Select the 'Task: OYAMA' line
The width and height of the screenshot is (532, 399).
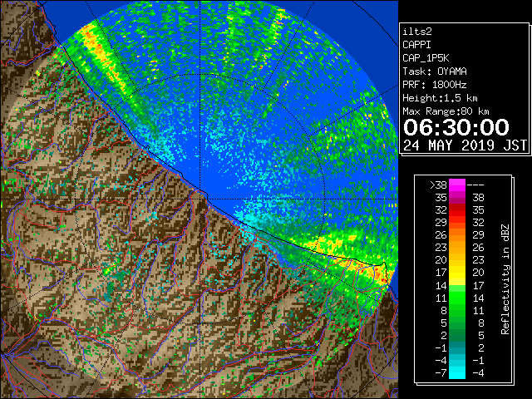coord(435,71)
